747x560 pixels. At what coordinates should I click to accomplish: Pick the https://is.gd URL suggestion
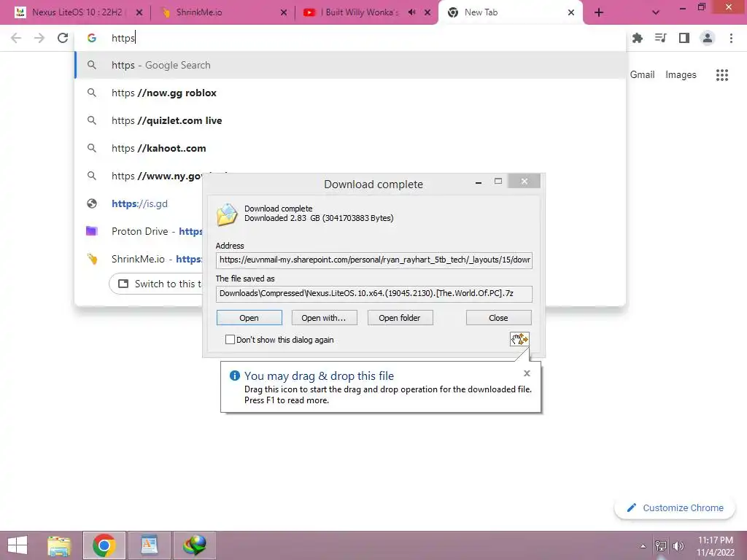(x=139, y=204)
